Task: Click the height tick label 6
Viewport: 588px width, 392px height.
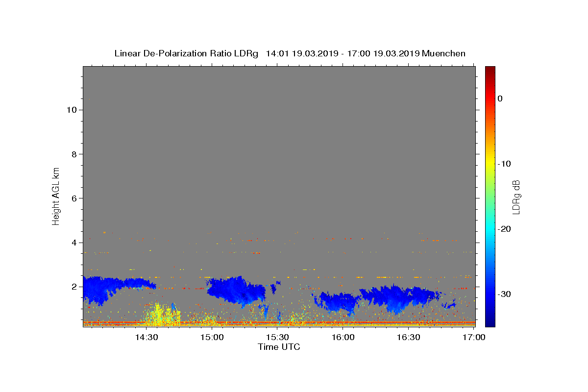Action: (74, 198)
